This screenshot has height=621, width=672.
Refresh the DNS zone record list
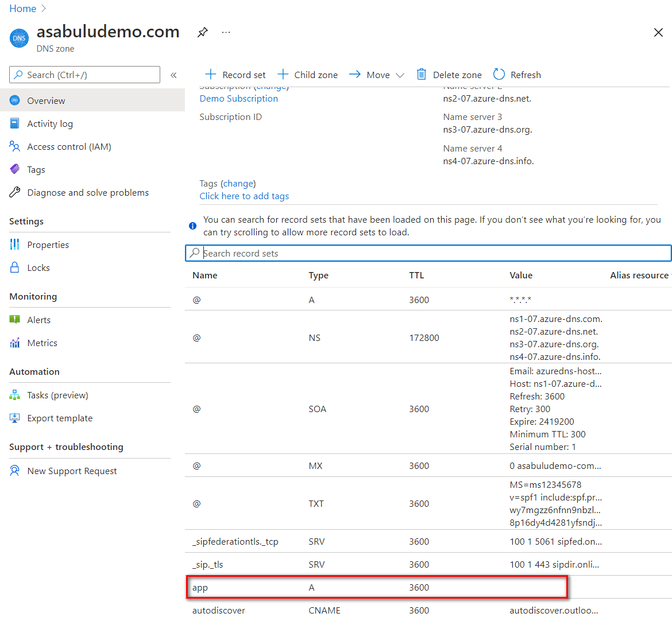pyautogui.click(x=516, y=75)
